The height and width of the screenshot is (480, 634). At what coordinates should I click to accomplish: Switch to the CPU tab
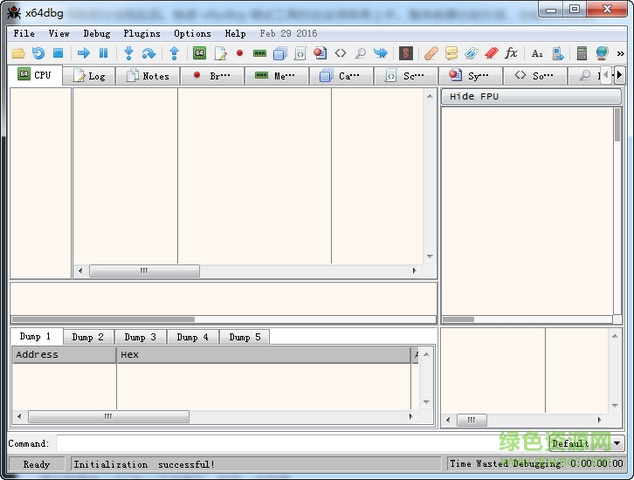(35, 75)
